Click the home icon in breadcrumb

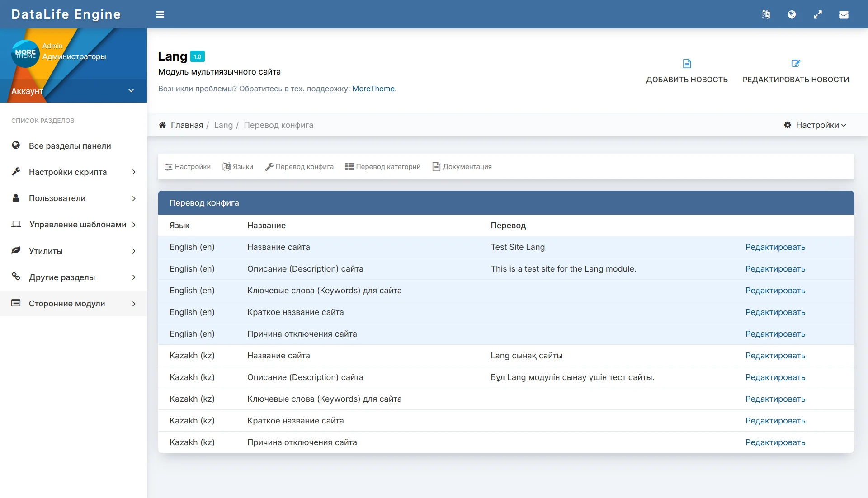click(162, 125)
